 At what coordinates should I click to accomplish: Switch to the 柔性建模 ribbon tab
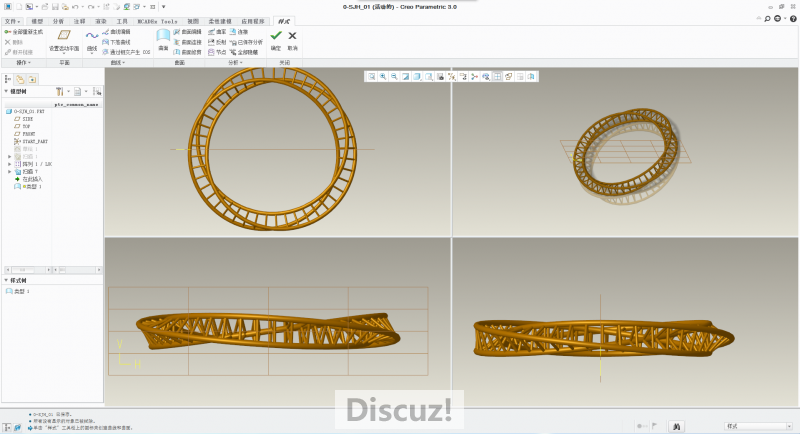[222, 20]
